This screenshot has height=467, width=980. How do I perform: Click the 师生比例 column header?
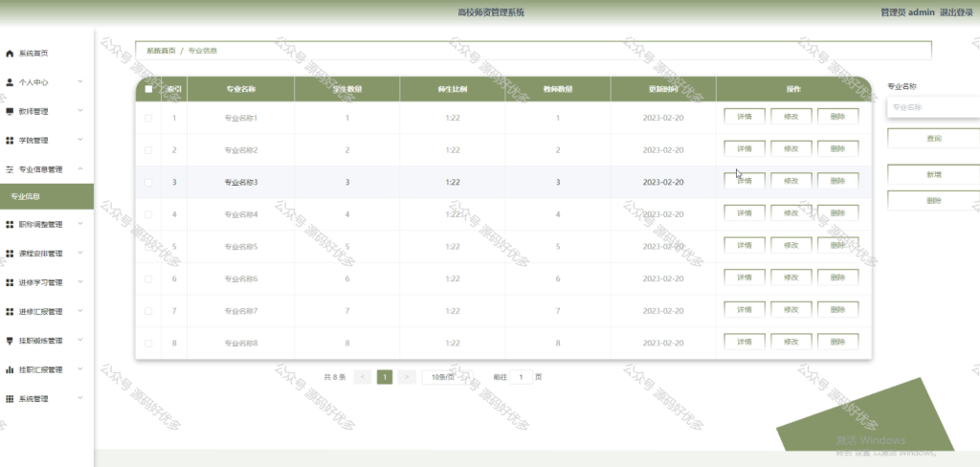coord(453,89)
